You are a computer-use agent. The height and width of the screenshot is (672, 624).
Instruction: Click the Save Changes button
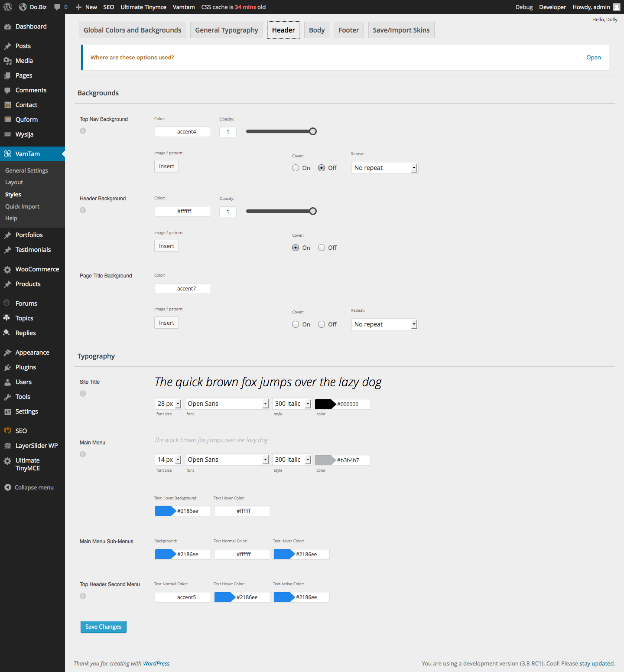[103, 626]
